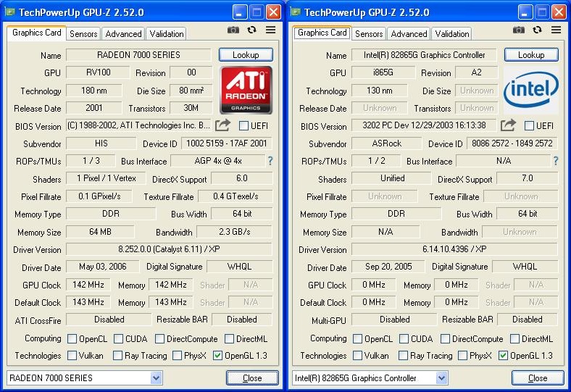Click Bus Interface question mark in Radeon window

[x=270, y=161]
